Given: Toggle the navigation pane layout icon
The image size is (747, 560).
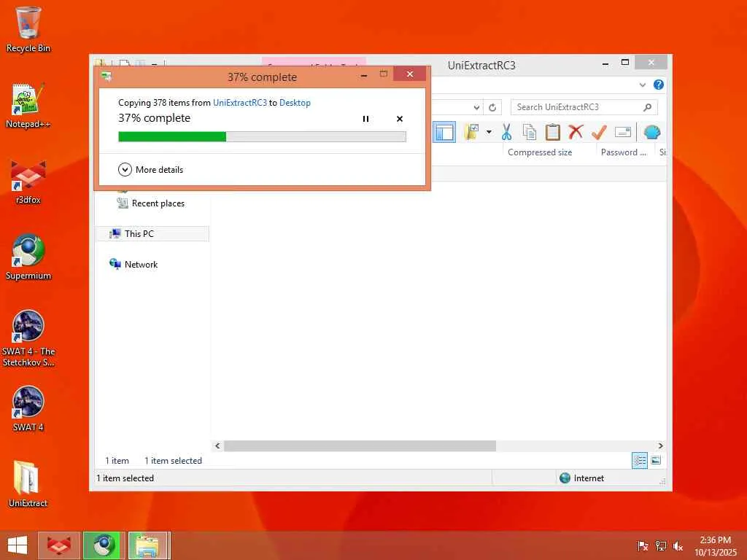Looking at the screenshot, I should tap(444, 132).
